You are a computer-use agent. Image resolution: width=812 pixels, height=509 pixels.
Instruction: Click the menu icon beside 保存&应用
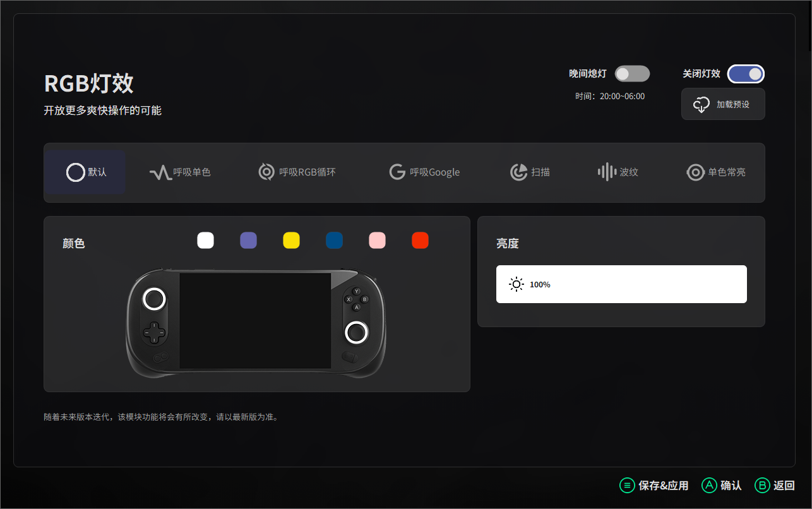[x=627, y=486]
